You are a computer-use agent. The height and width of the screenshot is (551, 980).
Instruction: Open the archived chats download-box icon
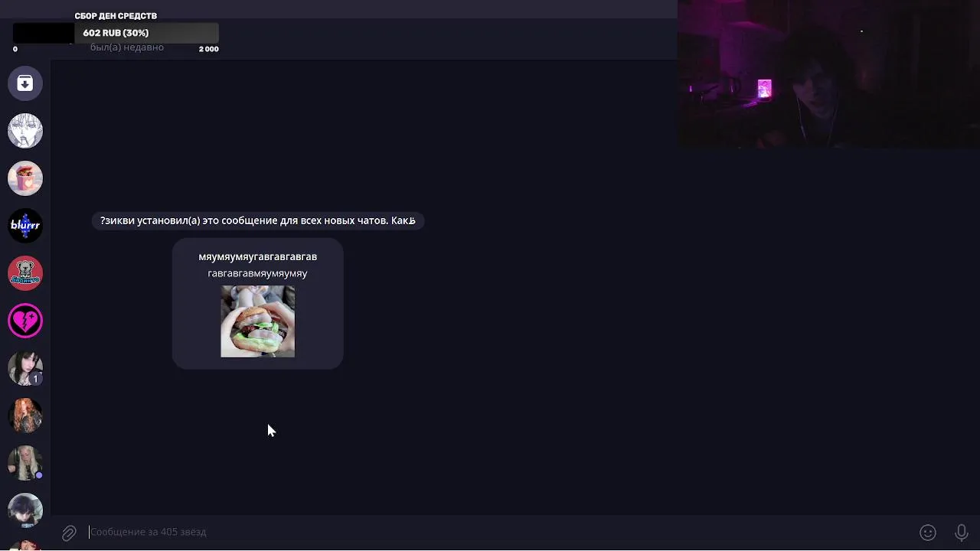pyautogui.click(x=25, y=83)
